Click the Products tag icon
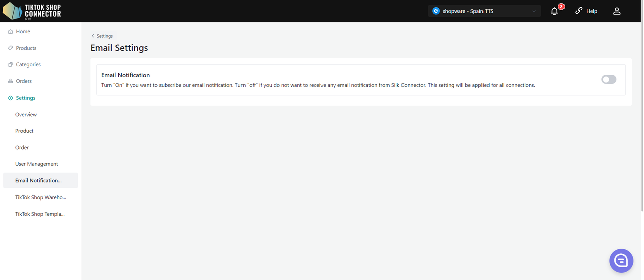Image resolution: width=644 pixels, height=280 pixels. (x=11, y=48)
